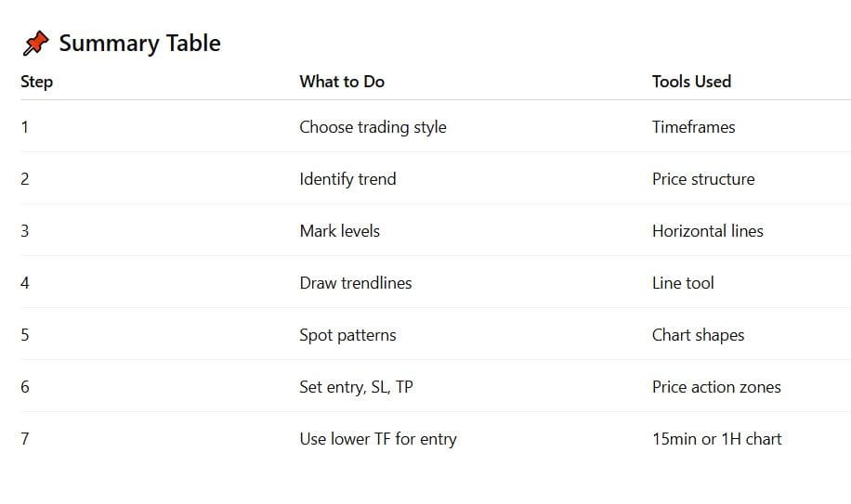Click the Timeframes cell

point(694,127)
